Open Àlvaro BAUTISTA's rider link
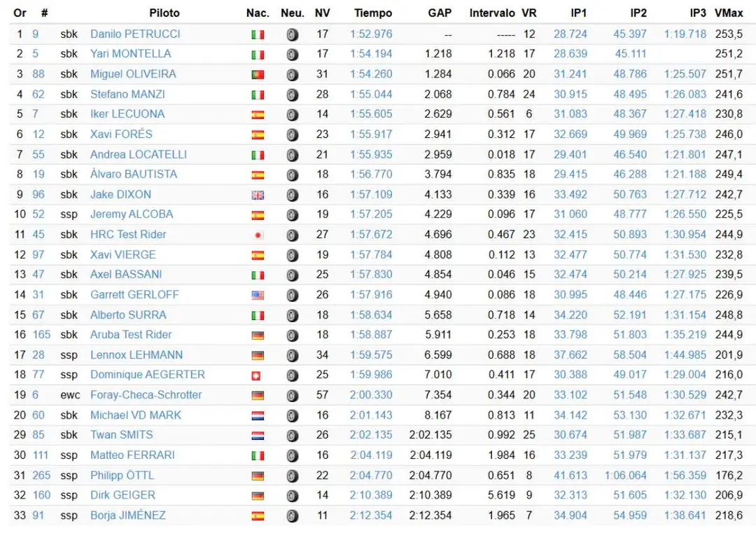756x540 pixels. (x=134, y=174)
